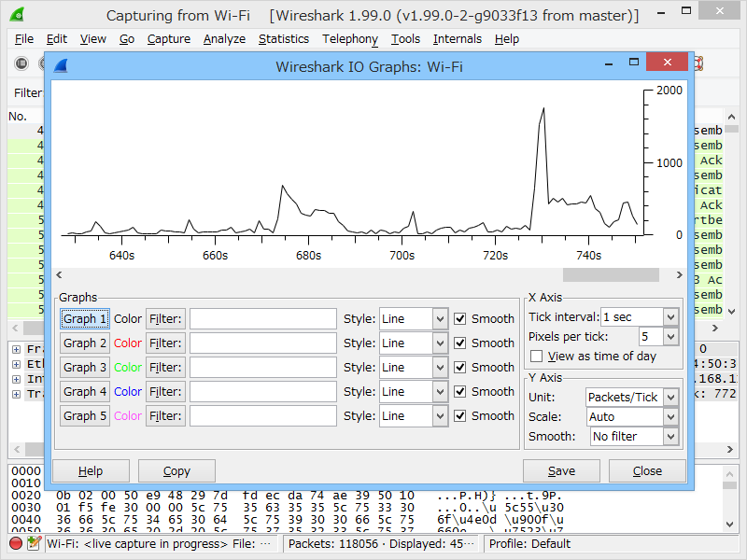Click the Graph 1 filter text field
This screenshot has height=560, width=747.
coord(263,318)
